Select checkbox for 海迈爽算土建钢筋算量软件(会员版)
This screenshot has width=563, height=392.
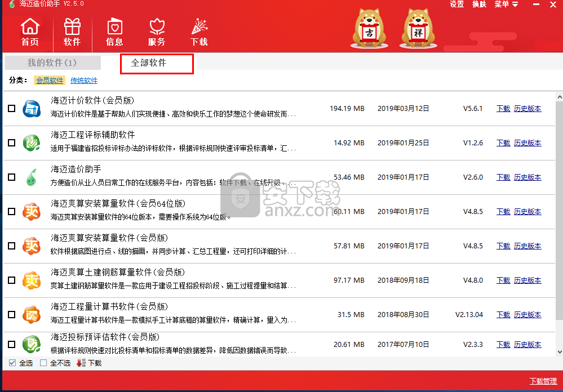click(x=12, y=280)
